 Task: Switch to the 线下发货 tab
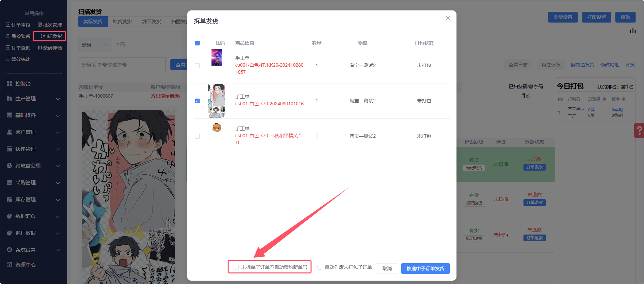(x=151, y=22)
